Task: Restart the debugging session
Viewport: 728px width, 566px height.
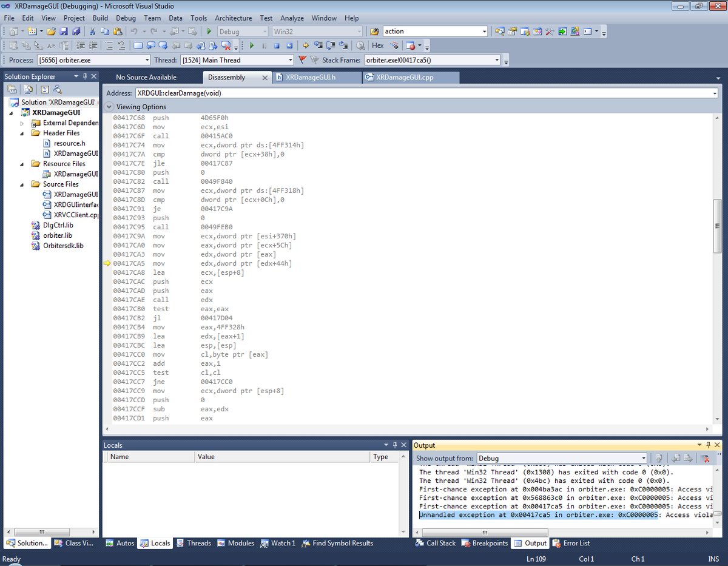Action: point(289,45)
